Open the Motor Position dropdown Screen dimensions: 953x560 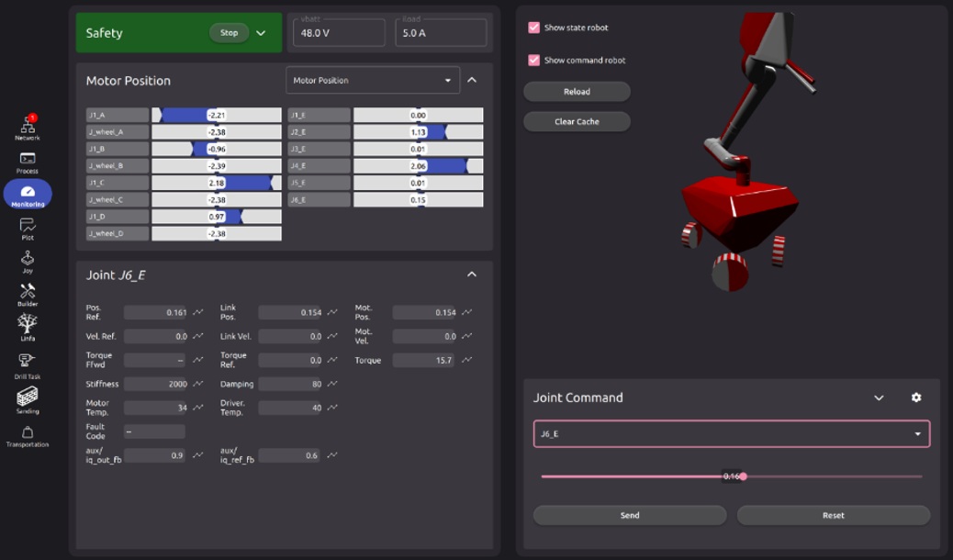coord(372,81)
